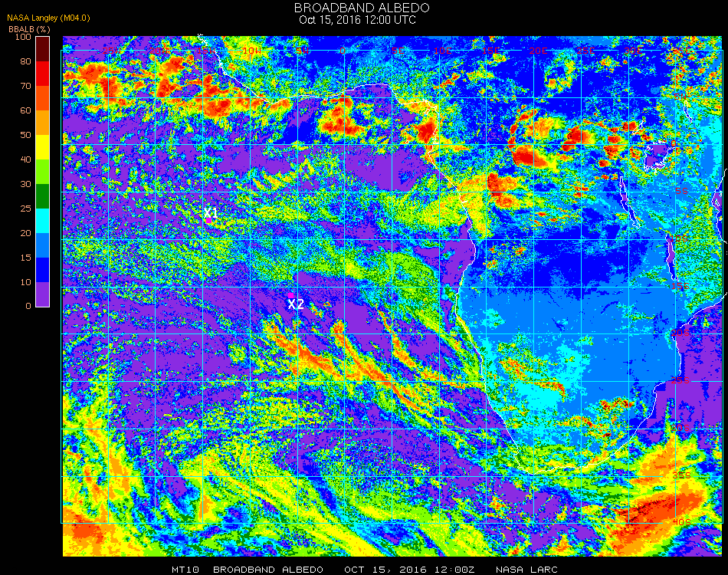The image size is (728, 575).
Task: Click the legend value 70
Action: click(25, 86)
